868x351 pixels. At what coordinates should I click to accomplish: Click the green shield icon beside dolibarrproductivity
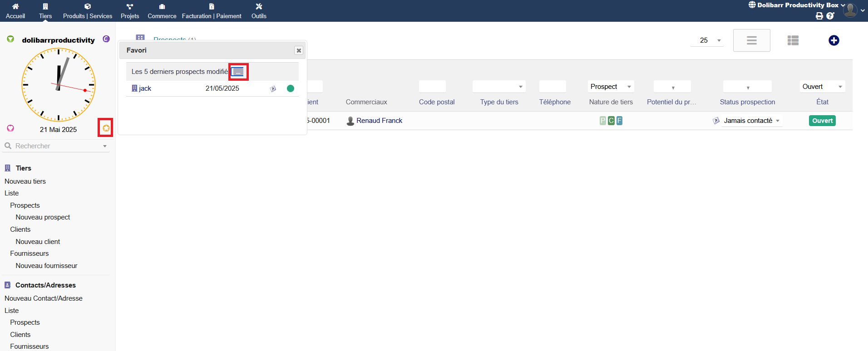10,39
